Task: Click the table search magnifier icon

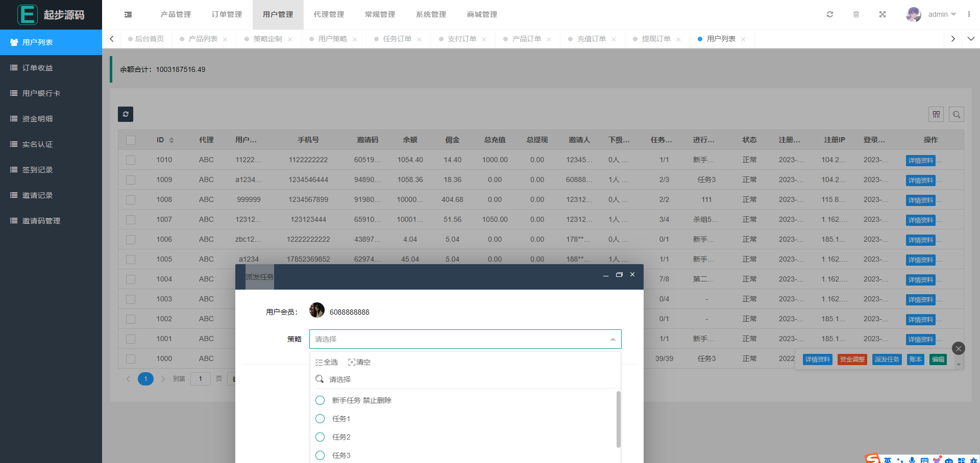Action: 957,115
